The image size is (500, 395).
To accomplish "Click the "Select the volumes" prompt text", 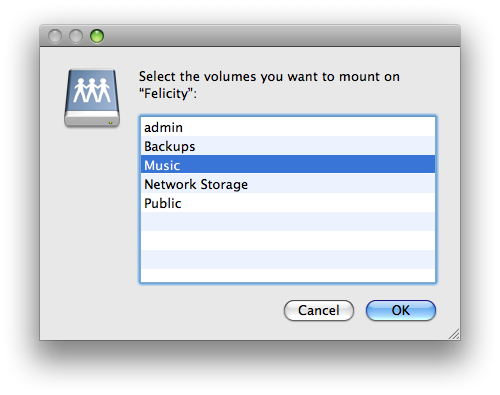I will click(x=269, y=77).
